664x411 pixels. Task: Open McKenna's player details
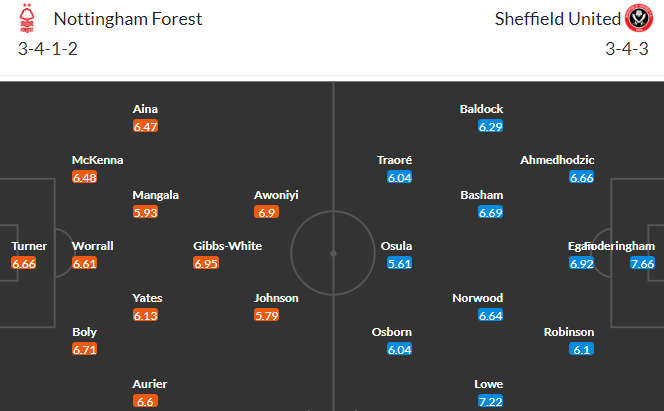(x=97, y=160)
